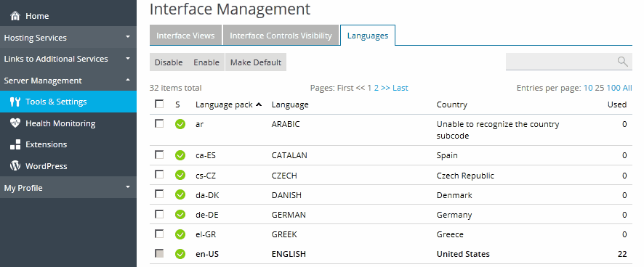Select the Languages tab

pos(368,36)
